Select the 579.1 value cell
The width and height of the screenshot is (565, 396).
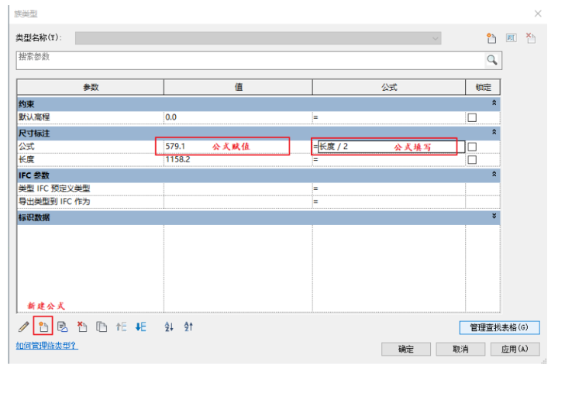pos(238,147)
